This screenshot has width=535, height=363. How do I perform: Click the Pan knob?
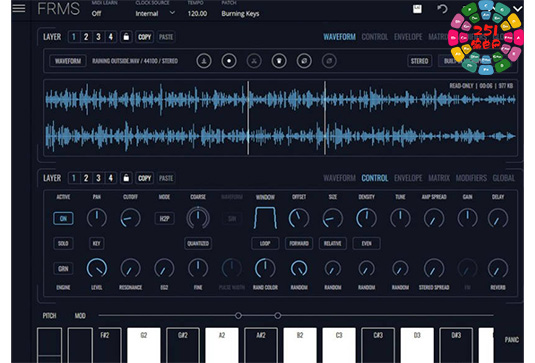97,218
